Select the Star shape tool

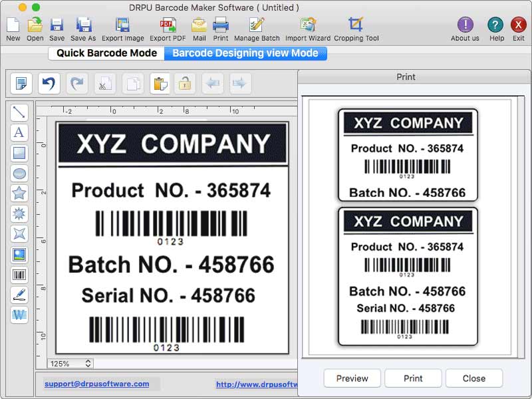click(19, 193)
